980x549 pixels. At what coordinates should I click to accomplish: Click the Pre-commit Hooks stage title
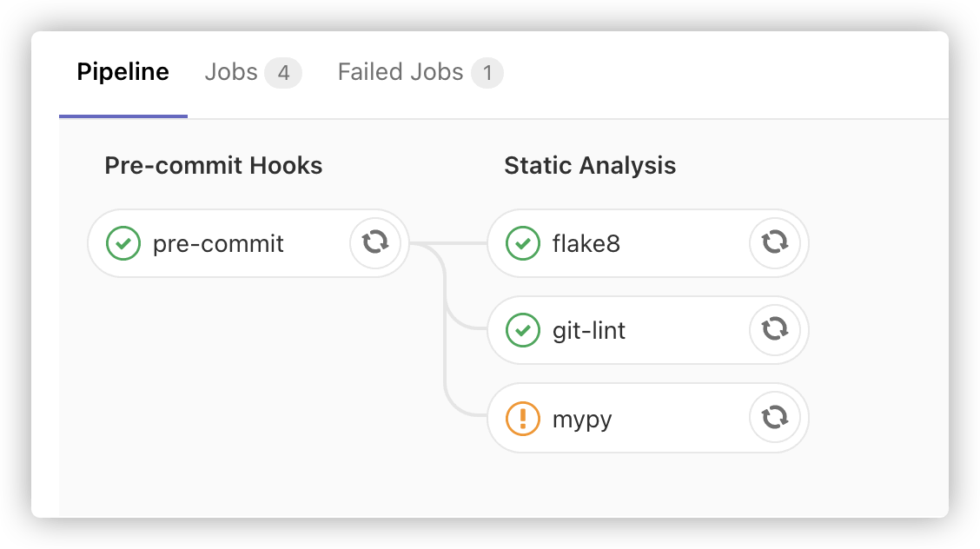[x=213, y=166]
